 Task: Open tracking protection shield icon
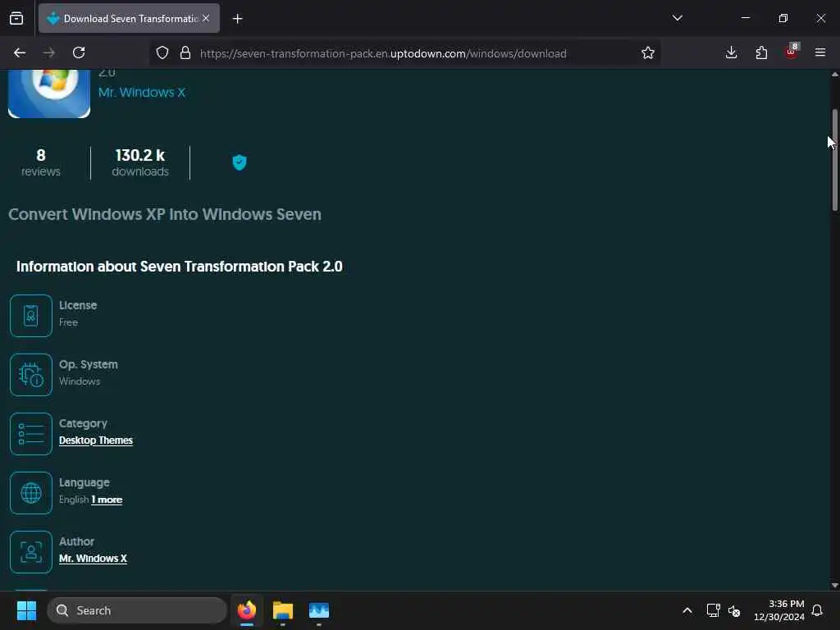tap(162, 52)
